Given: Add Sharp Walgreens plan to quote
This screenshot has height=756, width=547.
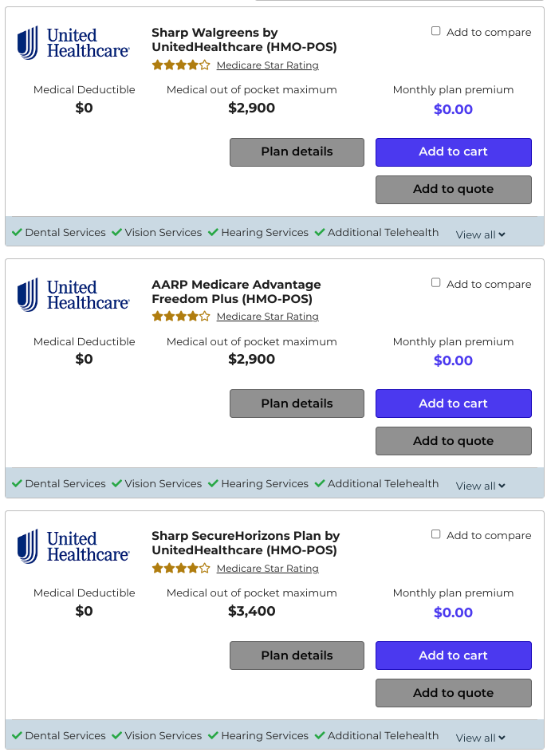Looking at the screenshot, I should 454,190.
